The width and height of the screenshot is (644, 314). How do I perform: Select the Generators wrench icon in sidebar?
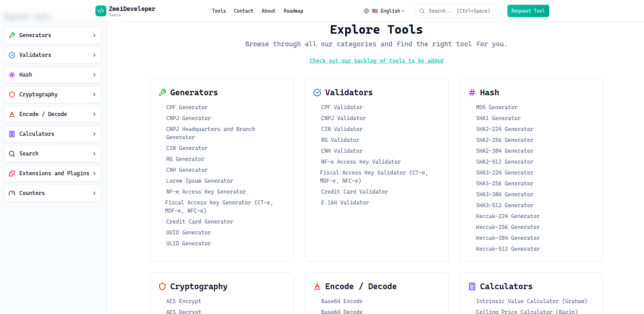point(12,35)
